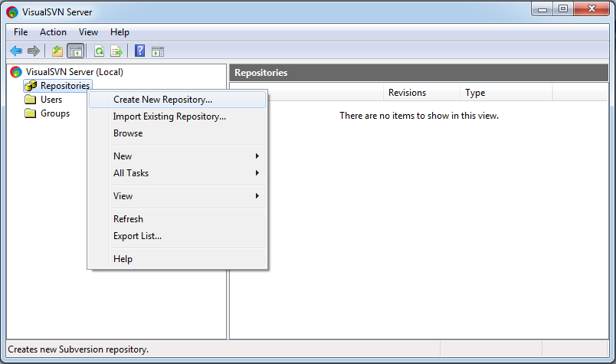Choose Browse in the context menu
Viewport: 616px width, 364px height.
coord(177,133)
